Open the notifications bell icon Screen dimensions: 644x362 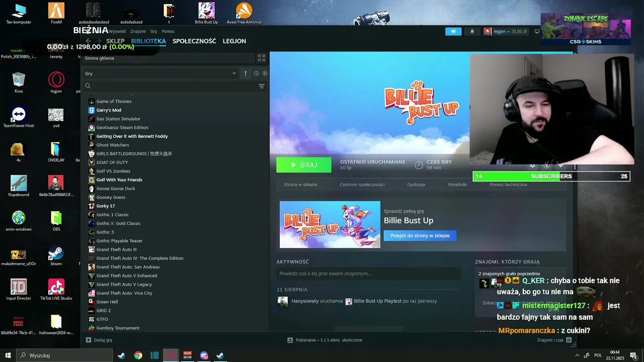(x=472, y=31)
